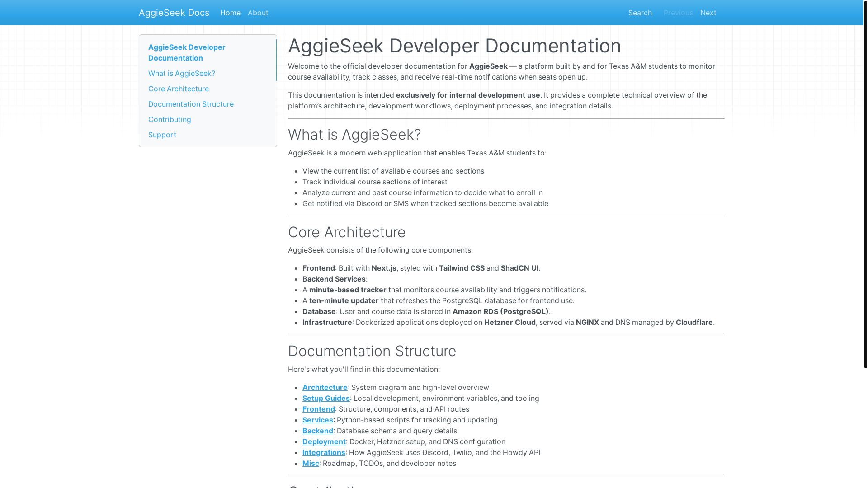Jump to Core Architecture in sidebar

(x=179, y=89)
